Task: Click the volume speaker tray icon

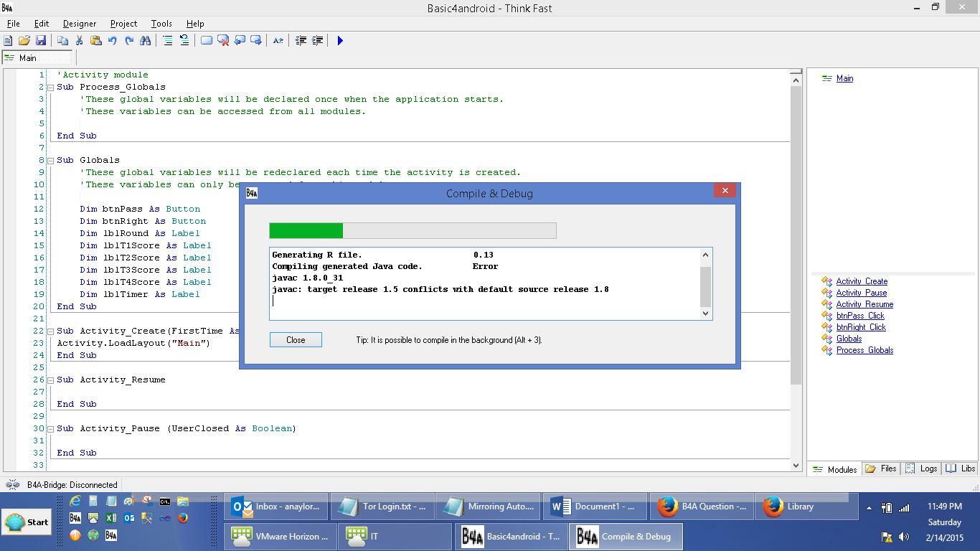Action: [x=904, y=536]
